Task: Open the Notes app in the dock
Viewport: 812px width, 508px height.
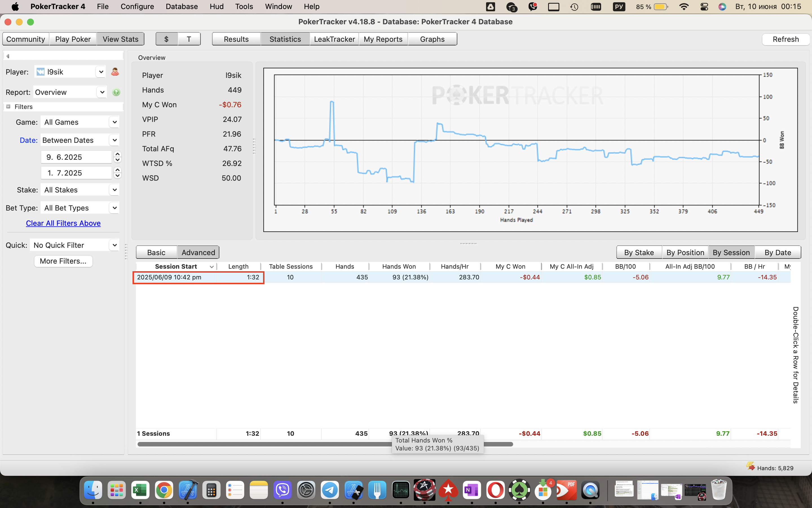Action: click(259, 491)
